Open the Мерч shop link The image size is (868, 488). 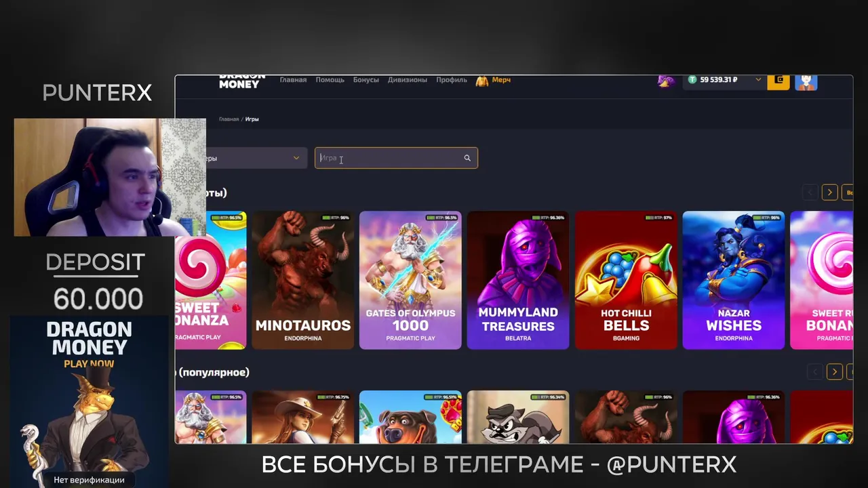pyautogui.click(x=501, y=80)
